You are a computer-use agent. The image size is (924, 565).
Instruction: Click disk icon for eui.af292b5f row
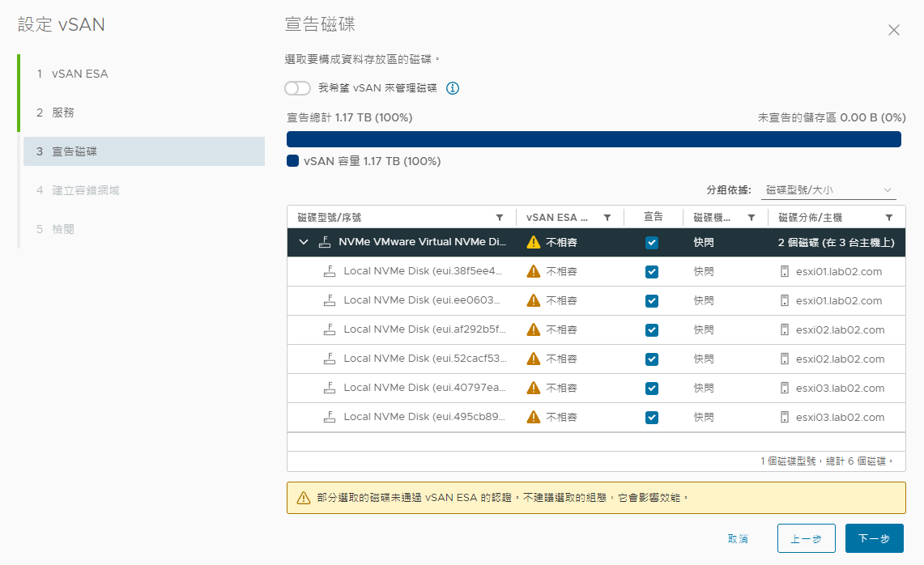tap(330, 329)
